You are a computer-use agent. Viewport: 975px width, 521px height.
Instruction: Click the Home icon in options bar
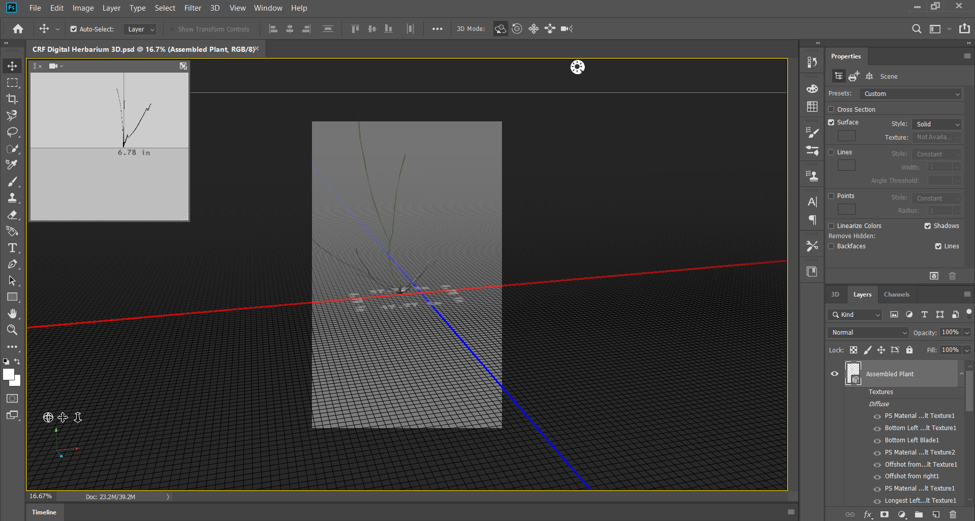17,29
